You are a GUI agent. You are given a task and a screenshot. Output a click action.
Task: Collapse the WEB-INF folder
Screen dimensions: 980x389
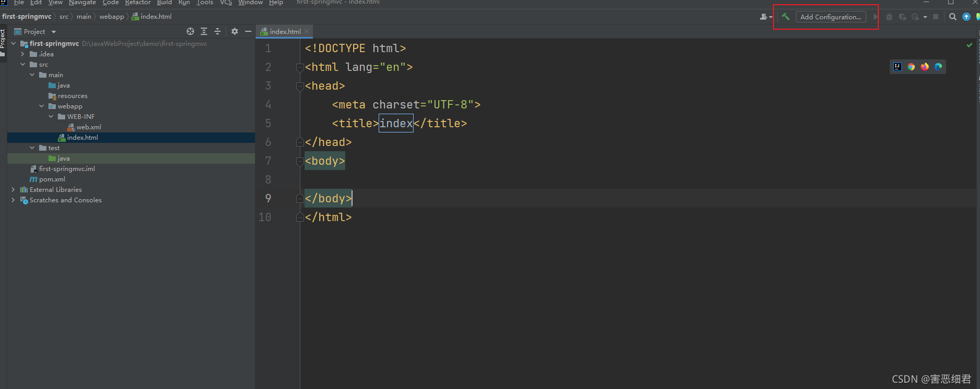[51, 117]
